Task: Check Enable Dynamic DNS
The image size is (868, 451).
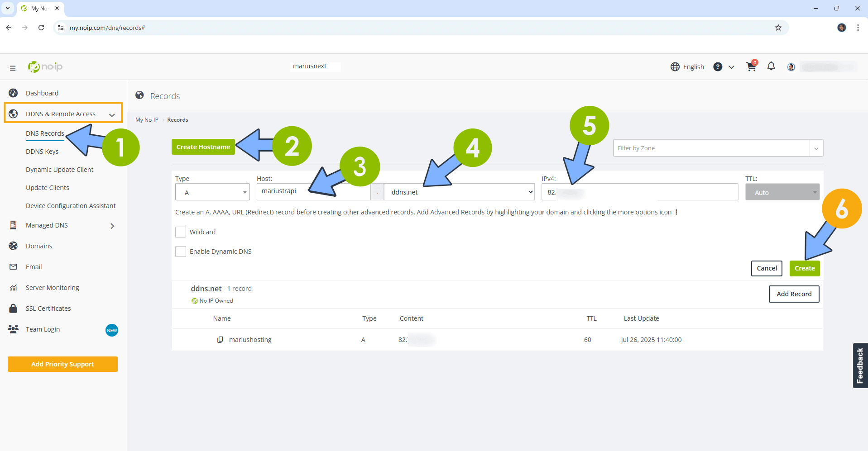Action: (x=181, y=251)
